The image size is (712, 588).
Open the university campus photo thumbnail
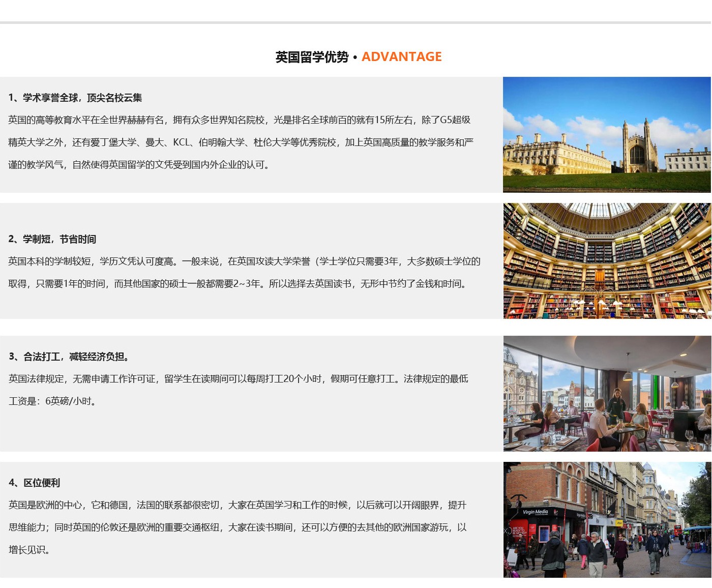click(x=607, y=135)
